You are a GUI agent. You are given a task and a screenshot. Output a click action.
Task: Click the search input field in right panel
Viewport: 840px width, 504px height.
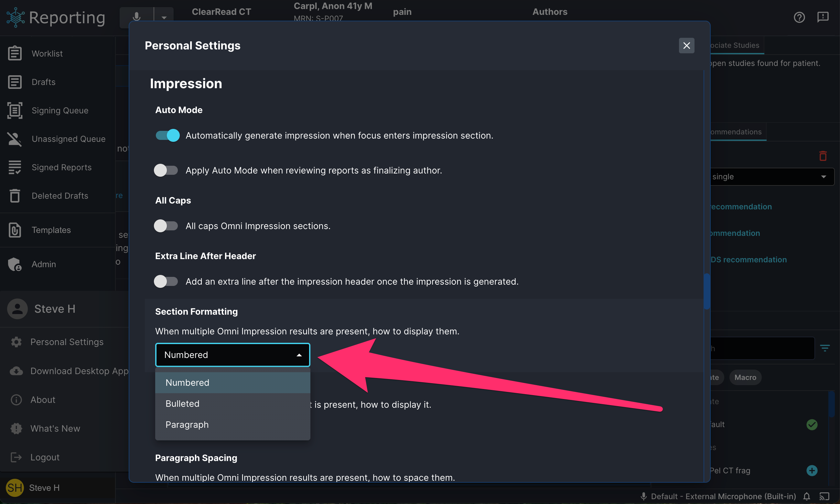click(762, 348)
